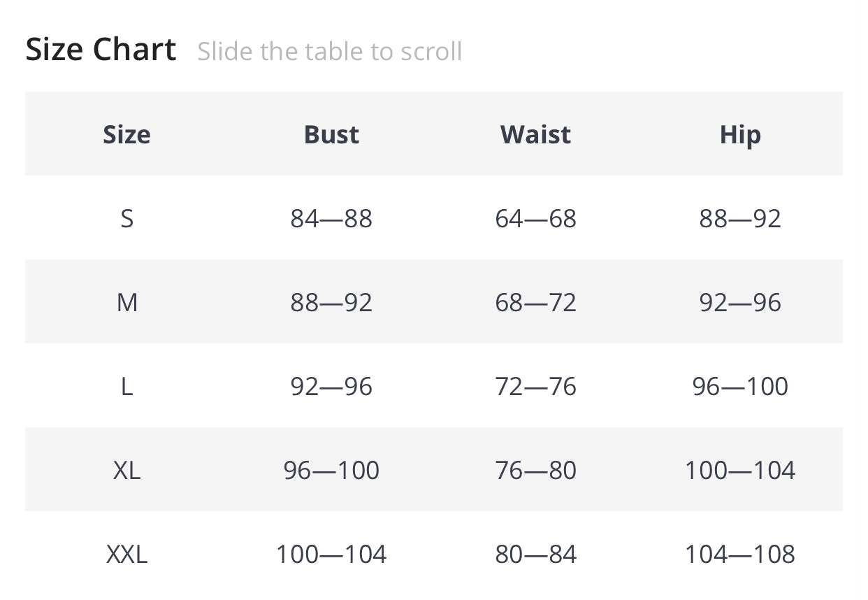The image size is (868, 600).
Task: Click the S size row label
Action: pyautogui.click(x=126, y=219)
